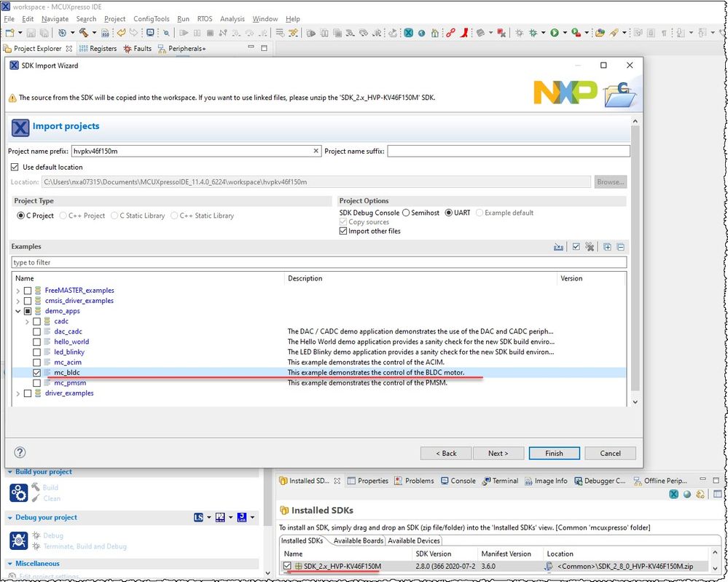Image resolution: width=728 pixels, height=582 pixels.
Task: Select UART debug console option
Action: [x=448, y=213]
